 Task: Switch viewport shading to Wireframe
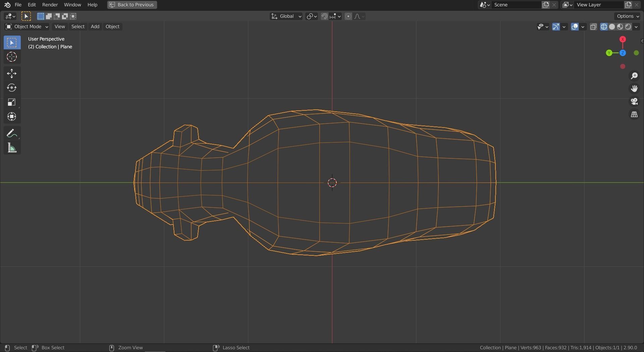(x=604, y=27)
